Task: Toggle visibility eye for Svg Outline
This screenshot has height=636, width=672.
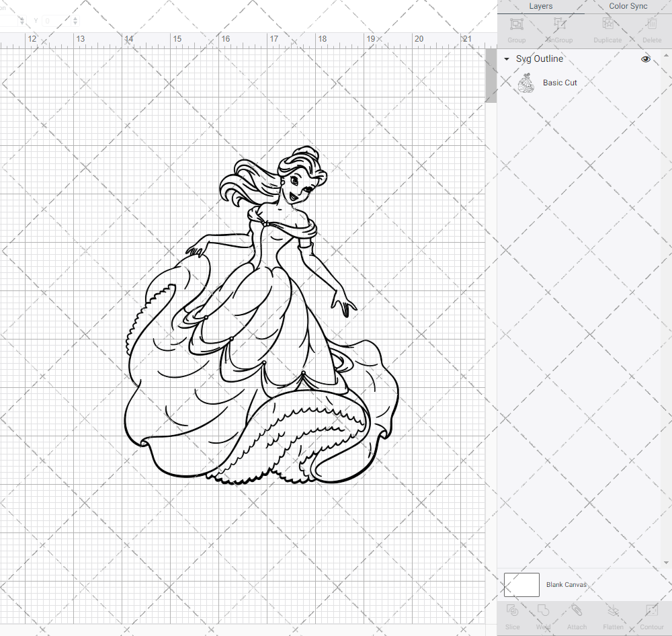Action: (x=645, y=59)
